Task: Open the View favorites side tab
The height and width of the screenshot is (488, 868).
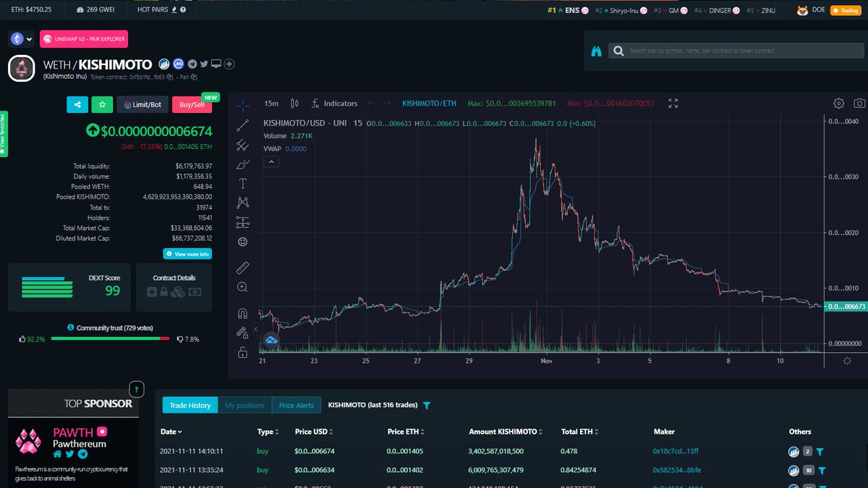Action: tap(4, 134)
